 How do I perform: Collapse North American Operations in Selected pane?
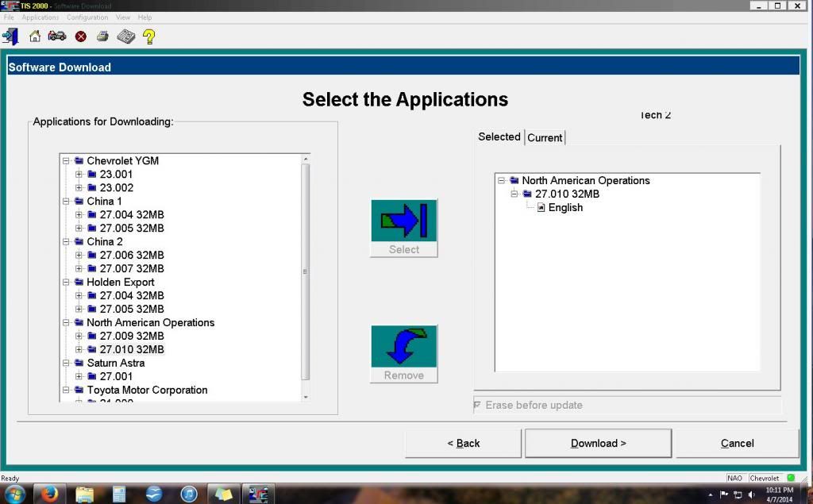click(x=502, y=180)
